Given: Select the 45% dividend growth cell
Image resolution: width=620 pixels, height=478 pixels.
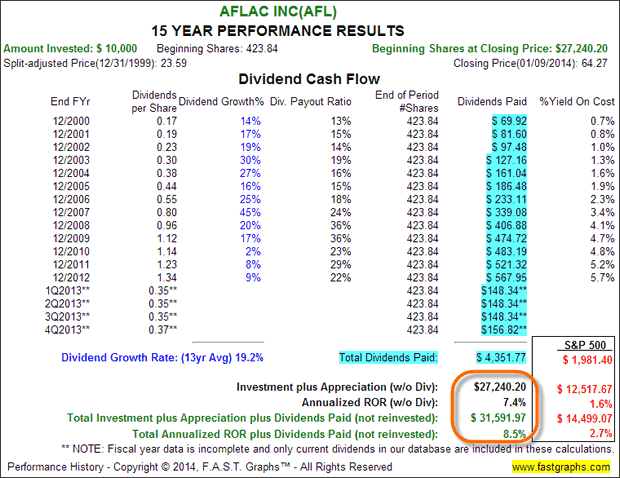Looking at the screenshot, I should coord(250,212).
